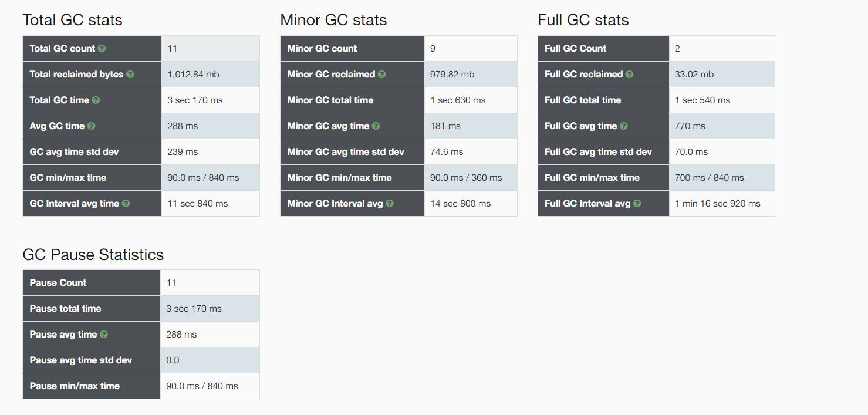Click Full GC Interval avg help icon
Viewport: 868px width, 415px height.
click(x=637, y=204)
